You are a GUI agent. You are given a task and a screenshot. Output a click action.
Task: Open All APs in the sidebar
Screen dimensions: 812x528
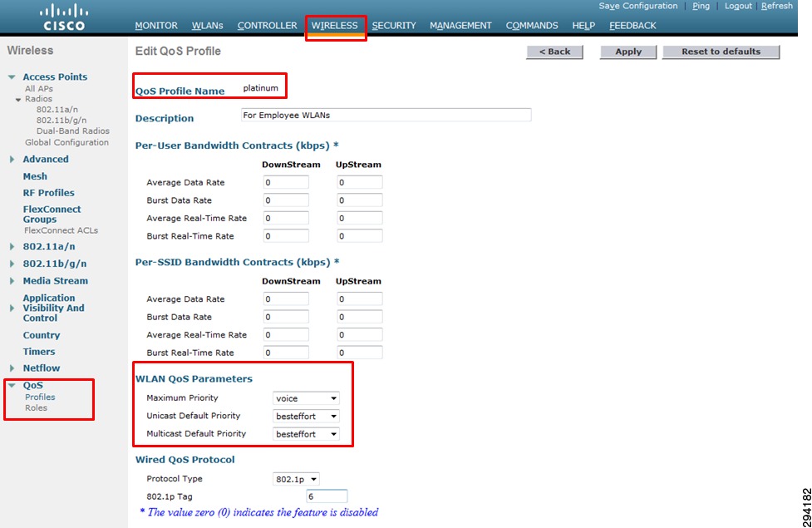[39, 89]
